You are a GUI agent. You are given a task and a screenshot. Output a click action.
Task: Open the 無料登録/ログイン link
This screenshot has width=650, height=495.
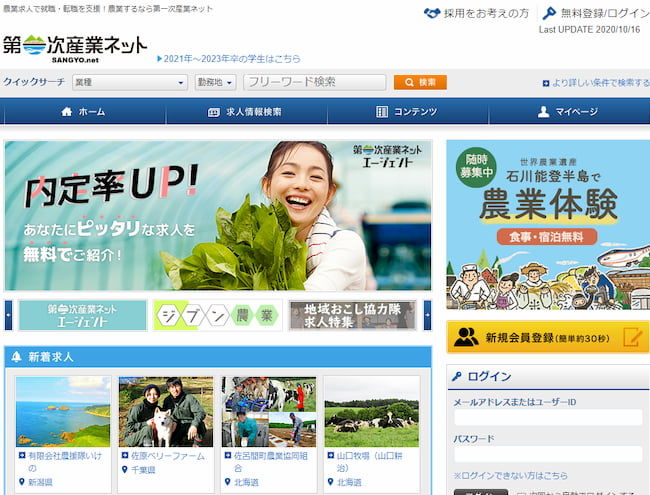click(x=605, y=13)
